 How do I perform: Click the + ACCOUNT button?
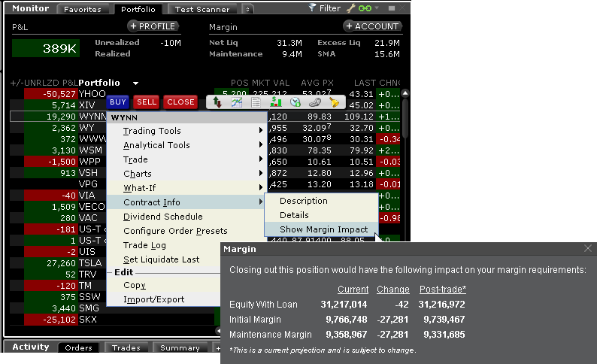[x=372, y=26]
